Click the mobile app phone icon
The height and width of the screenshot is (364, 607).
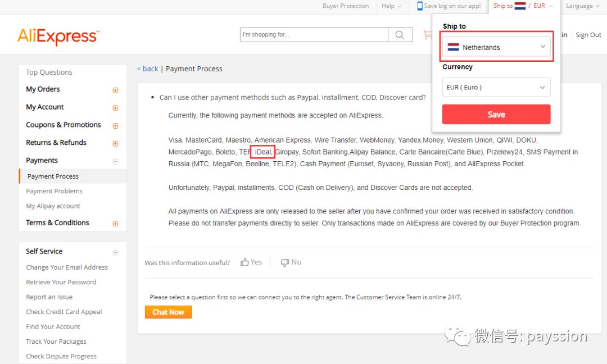(420, 6)
